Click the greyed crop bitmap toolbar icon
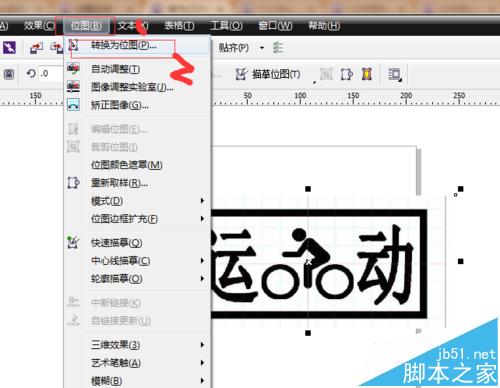The image size is (500, 388). pos(326,74)
